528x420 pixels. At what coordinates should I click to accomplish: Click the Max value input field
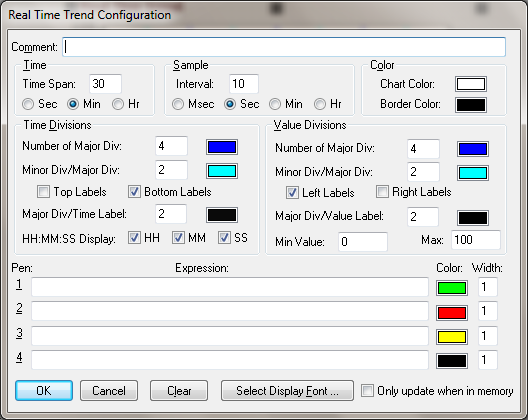pos(476,240)
